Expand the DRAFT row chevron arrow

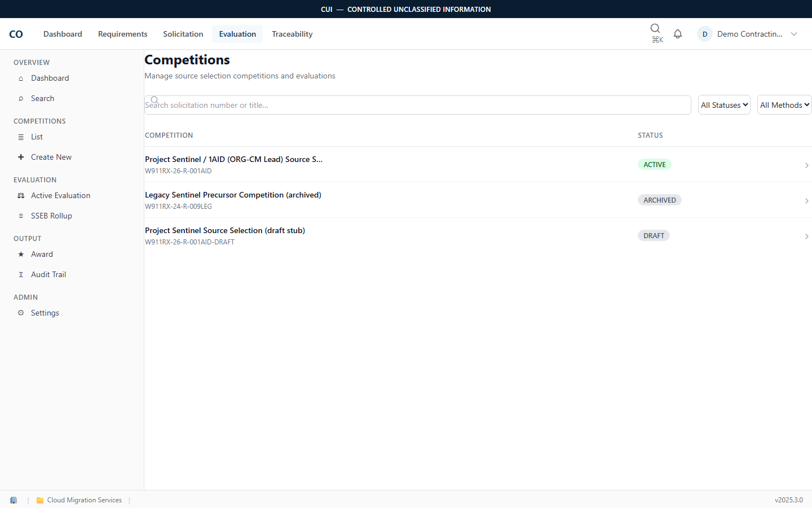[x=807, y=237]
